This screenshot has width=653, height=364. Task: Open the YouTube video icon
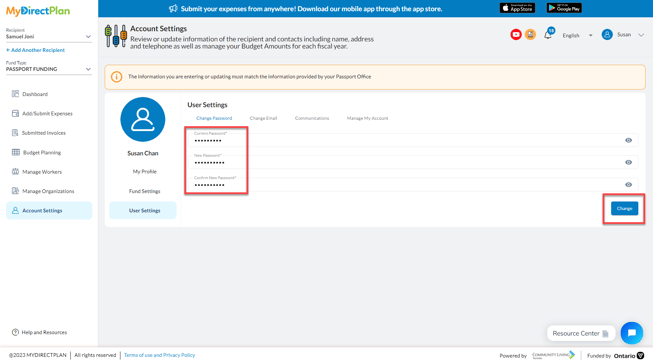516,35
